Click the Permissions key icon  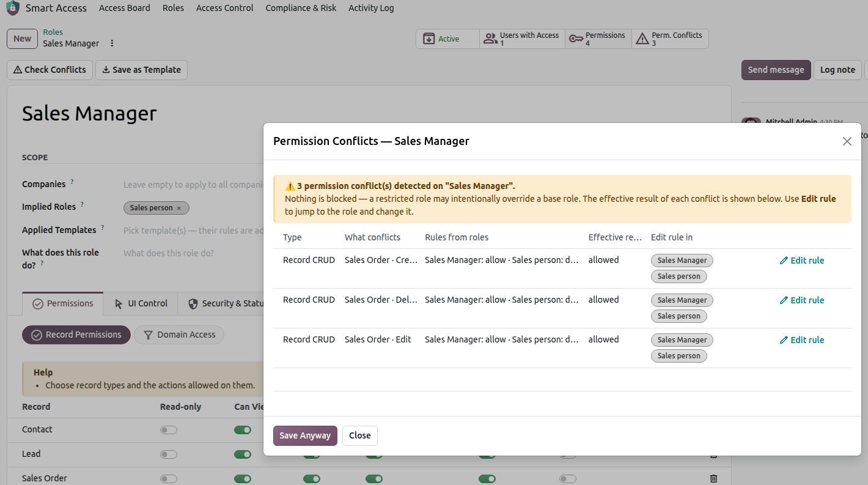click(576, 39)
